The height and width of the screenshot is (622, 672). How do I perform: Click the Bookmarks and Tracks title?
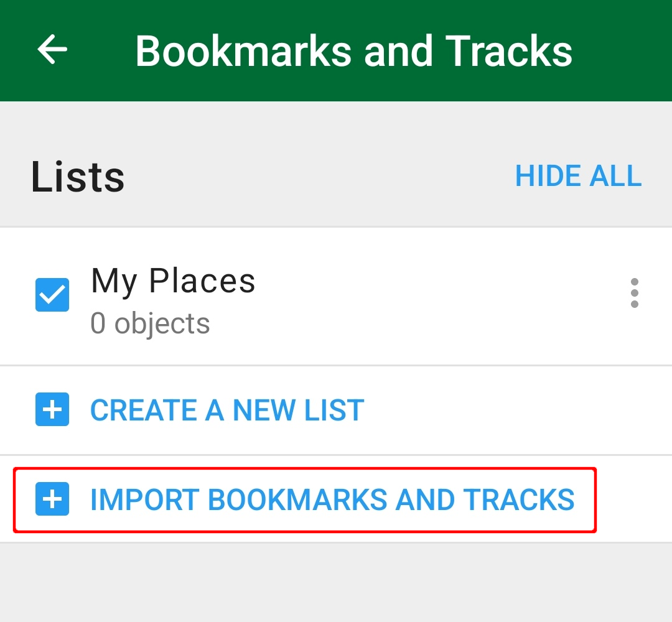pos(353,51)
